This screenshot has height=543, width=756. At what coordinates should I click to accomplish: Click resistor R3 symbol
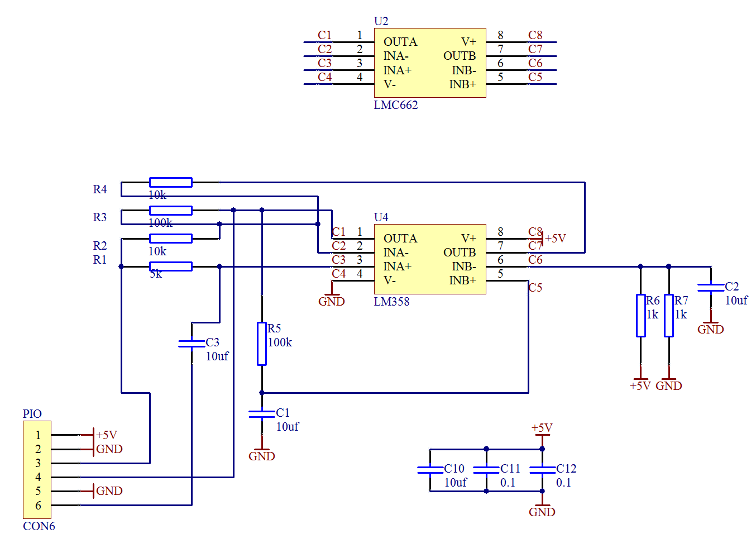pos(171,211)
